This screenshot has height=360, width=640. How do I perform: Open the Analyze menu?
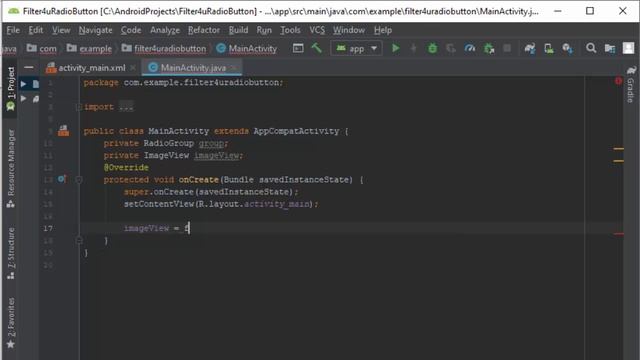165,30
